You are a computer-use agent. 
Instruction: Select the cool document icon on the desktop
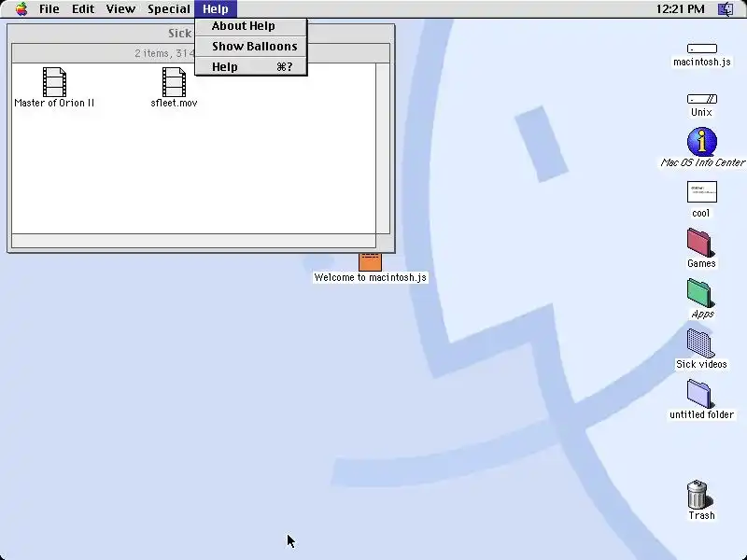[702, 192]
